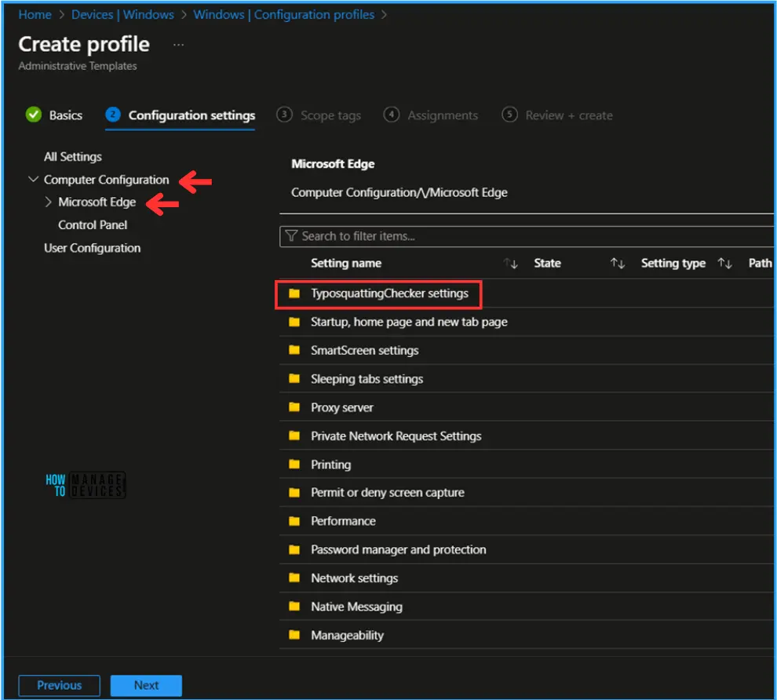Click the SmartScreen settings folder icon

(294, 350)
